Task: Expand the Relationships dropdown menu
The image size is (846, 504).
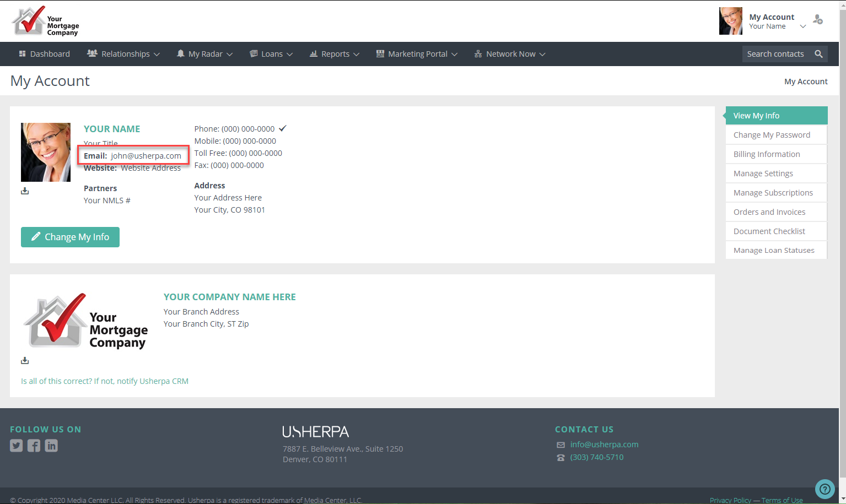Action: coord(123,54)
